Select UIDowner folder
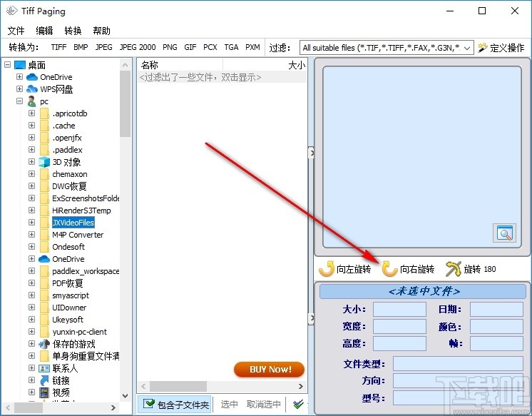This screenshot has width=532, height=416. coord(69,308)
